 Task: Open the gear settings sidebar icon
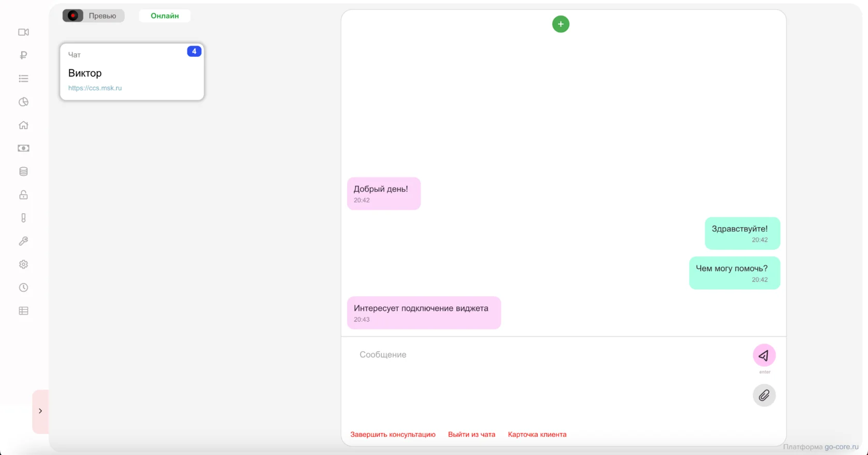point(24,264)
